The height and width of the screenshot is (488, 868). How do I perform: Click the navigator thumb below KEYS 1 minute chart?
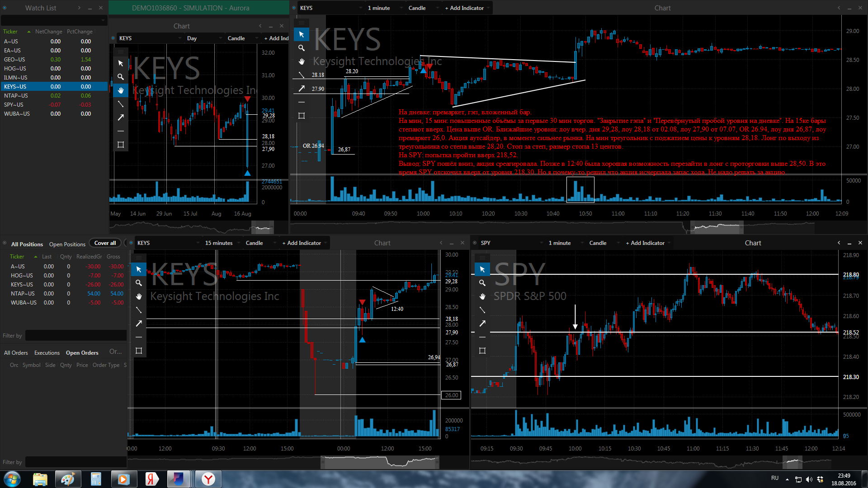(717, 227)
